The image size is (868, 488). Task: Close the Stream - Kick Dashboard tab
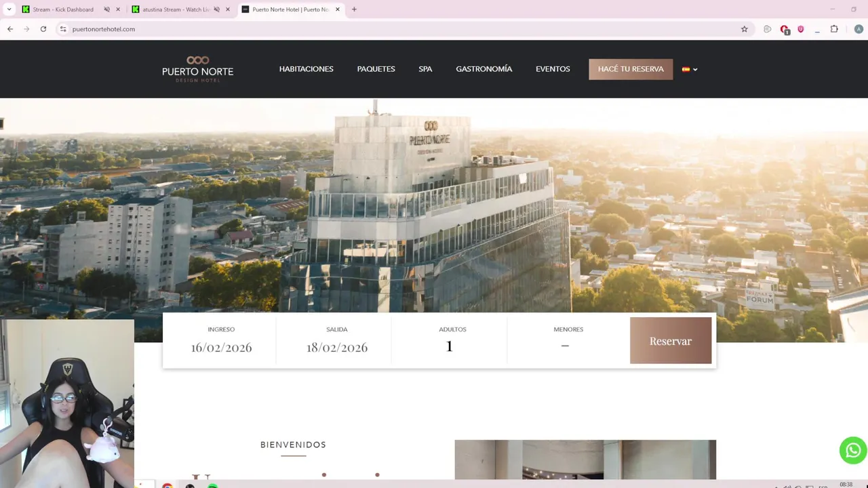pyautogui.click(x=118, y=9)
